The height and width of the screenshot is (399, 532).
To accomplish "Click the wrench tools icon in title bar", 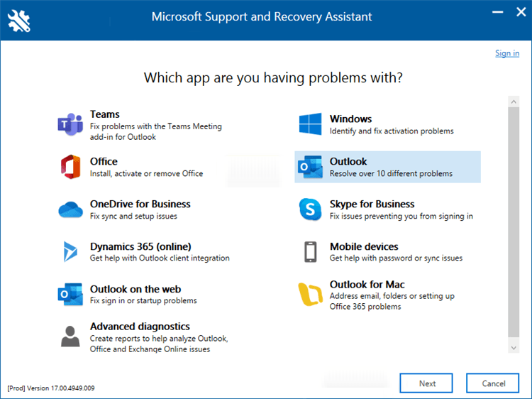I will pos(19,21).
